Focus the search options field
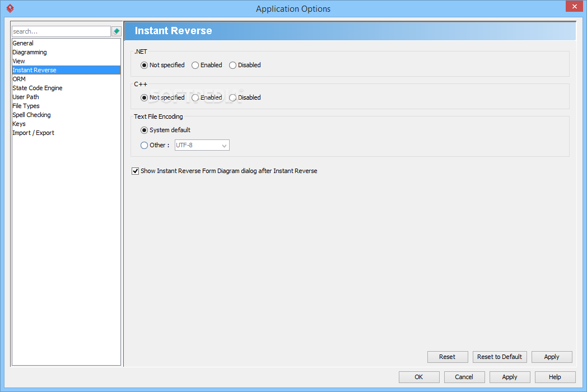Screen dimensions: 587x392 click(x=62, y=31)
